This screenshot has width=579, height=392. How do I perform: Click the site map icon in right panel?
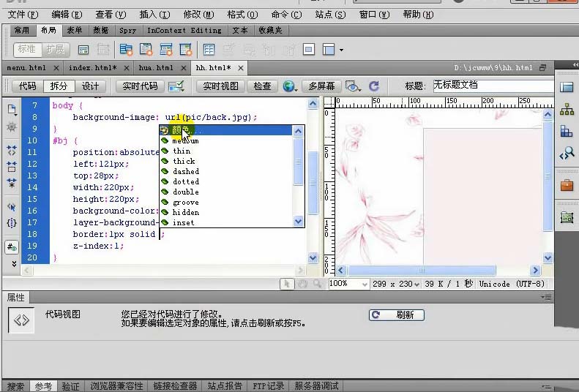[x=567, y=110]
